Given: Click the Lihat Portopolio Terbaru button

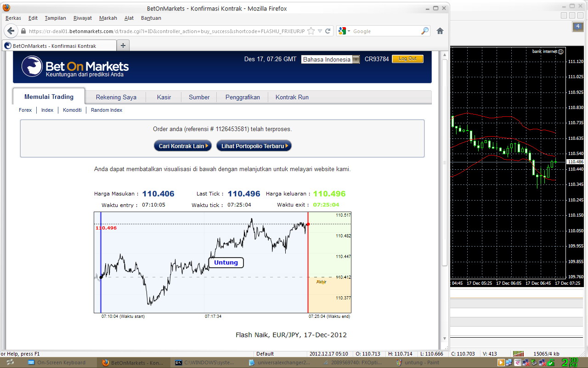Looking at the screenshot, I should [x=254, y=146].
